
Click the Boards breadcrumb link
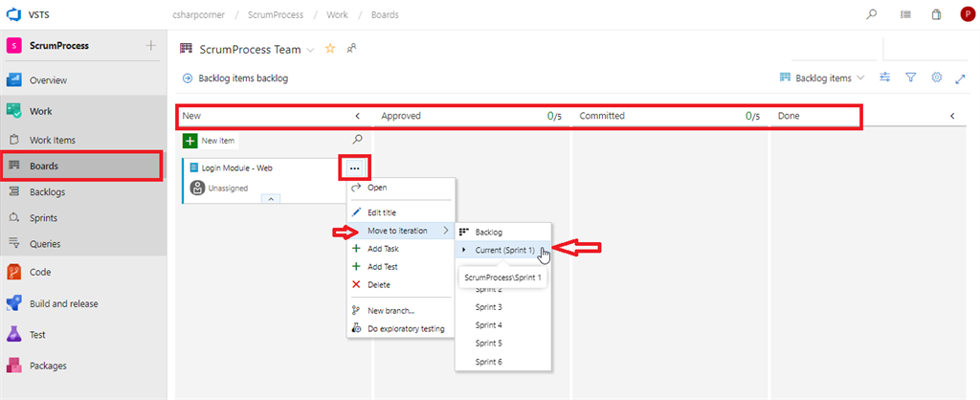click(x=385, y=14)
